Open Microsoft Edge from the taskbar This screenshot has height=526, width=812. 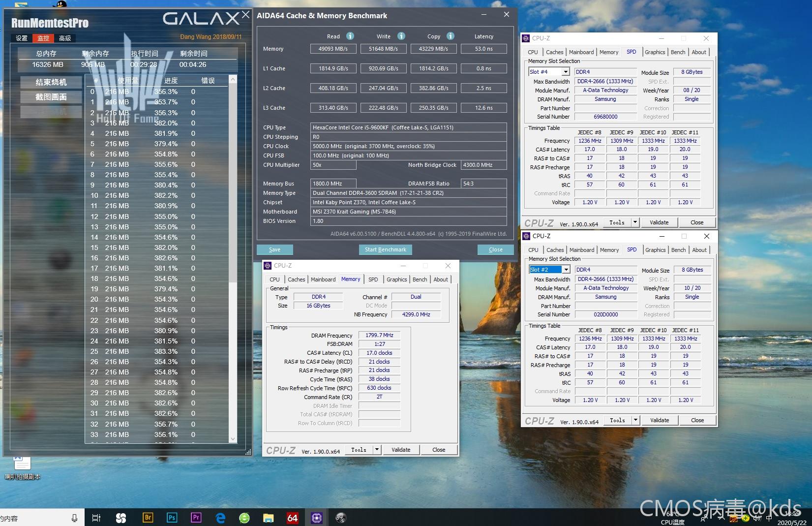point(220,518)
